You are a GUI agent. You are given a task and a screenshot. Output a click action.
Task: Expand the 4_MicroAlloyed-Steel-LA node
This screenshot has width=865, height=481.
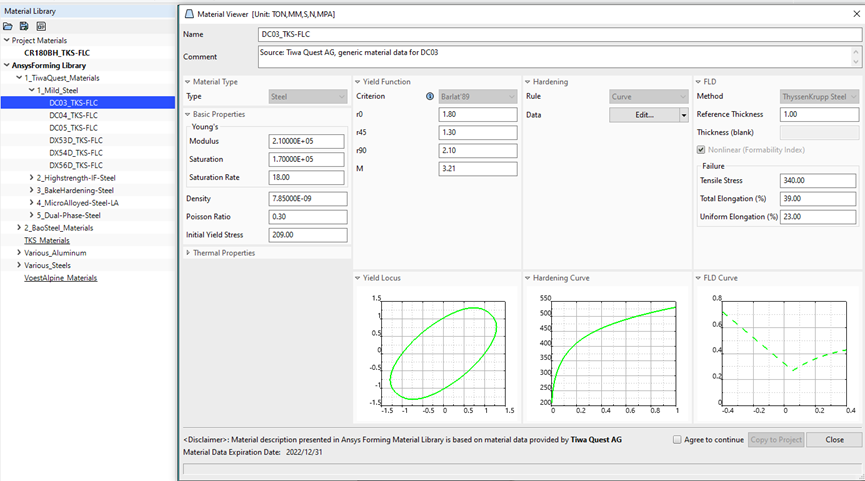pyautogui.click(x=31, y=202)
